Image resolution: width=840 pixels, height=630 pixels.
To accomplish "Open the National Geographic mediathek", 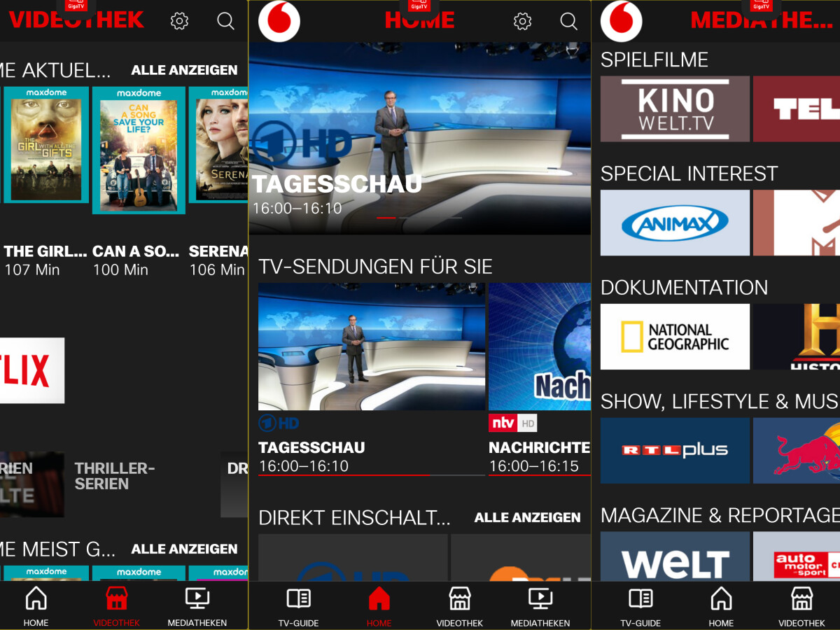I will [675, 337].
